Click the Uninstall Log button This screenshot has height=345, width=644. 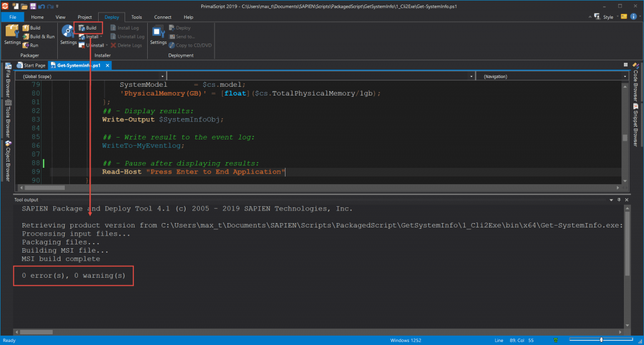(127, 36)
